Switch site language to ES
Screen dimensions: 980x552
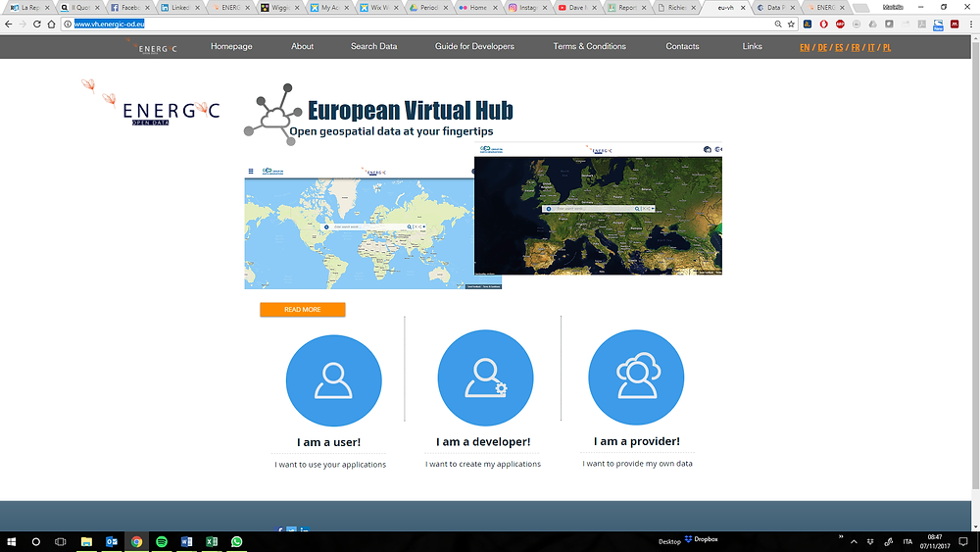point(839,47)
